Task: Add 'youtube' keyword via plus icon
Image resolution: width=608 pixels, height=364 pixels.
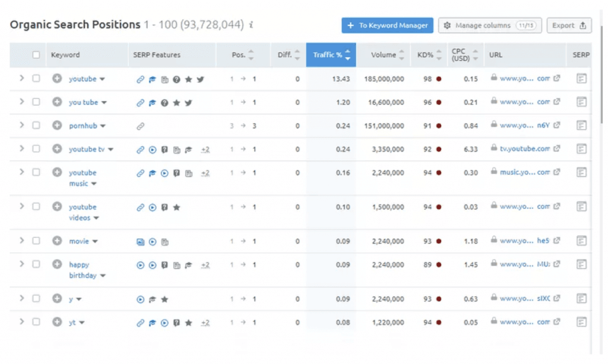Action: coord(57,79)
